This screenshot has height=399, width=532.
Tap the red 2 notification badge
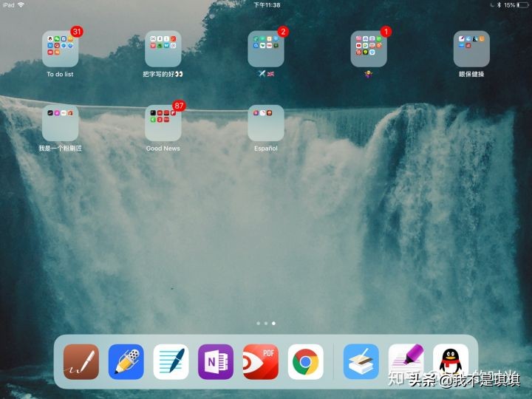(283, 32)
